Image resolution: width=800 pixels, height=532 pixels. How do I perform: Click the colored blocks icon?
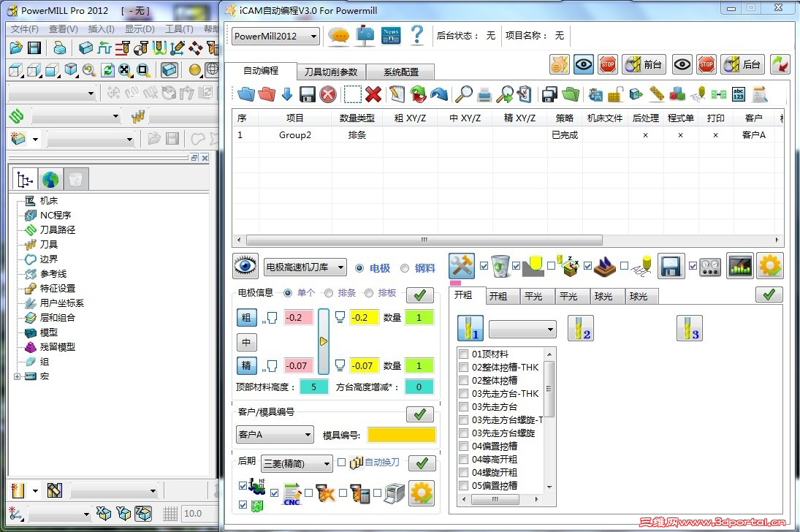pos(677,94)
